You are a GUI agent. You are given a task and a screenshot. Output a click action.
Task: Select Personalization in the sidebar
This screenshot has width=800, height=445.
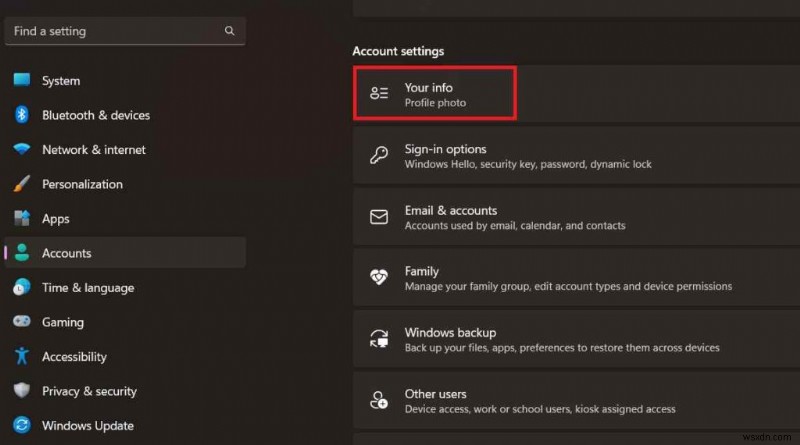tap(125, 184)
